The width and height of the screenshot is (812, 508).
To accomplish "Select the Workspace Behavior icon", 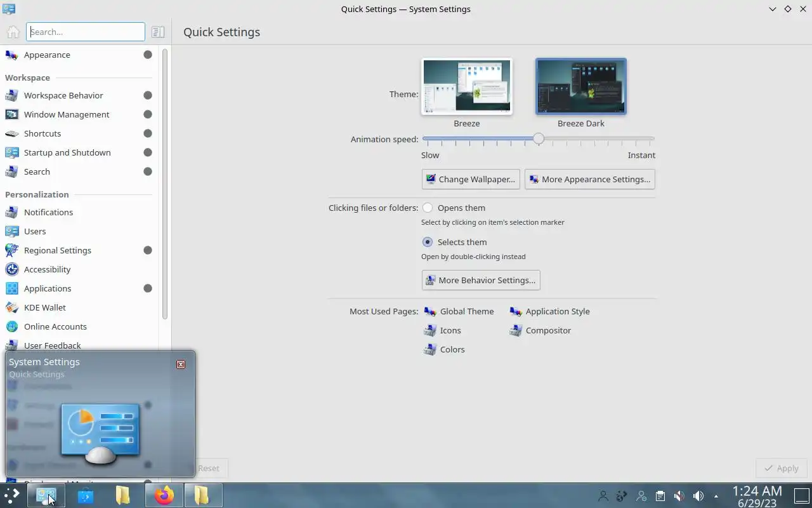I will [x=11, y=95].
